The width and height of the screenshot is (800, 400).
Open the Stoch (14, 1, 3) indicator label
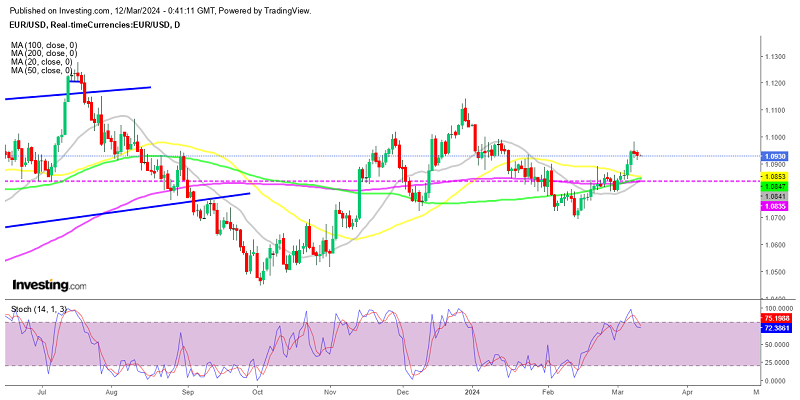click(x=37, y=310)
